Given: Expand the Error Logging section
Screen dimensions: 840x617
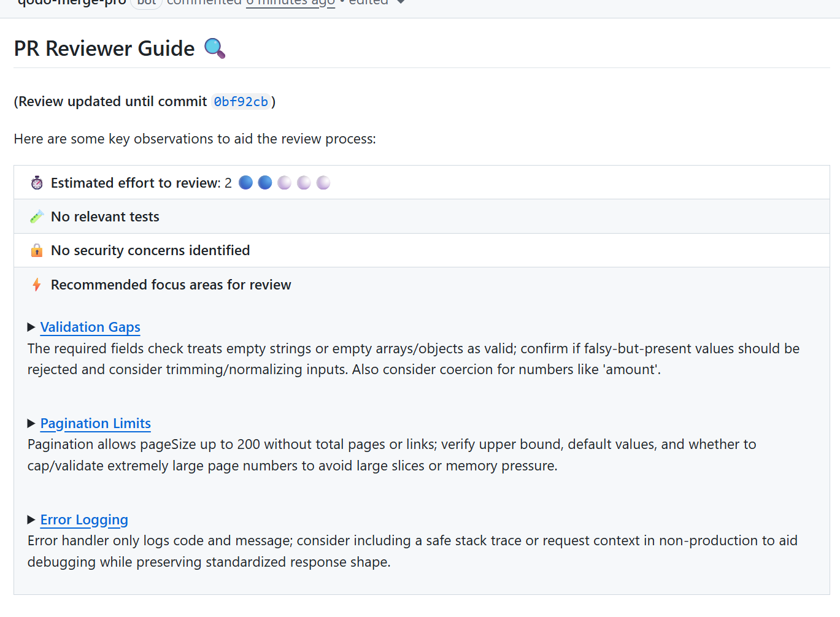Looking at the screenshot, I should (x=31, y=519).
